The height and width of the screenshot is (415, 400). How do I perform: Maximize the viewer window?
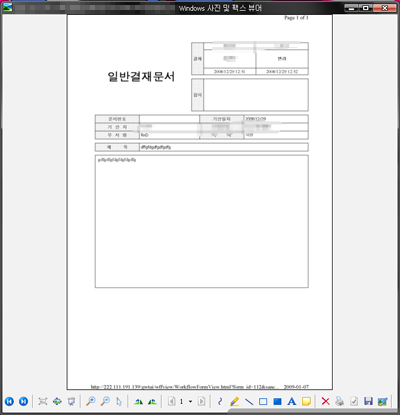pyautogui.click(x=366, y=8)
